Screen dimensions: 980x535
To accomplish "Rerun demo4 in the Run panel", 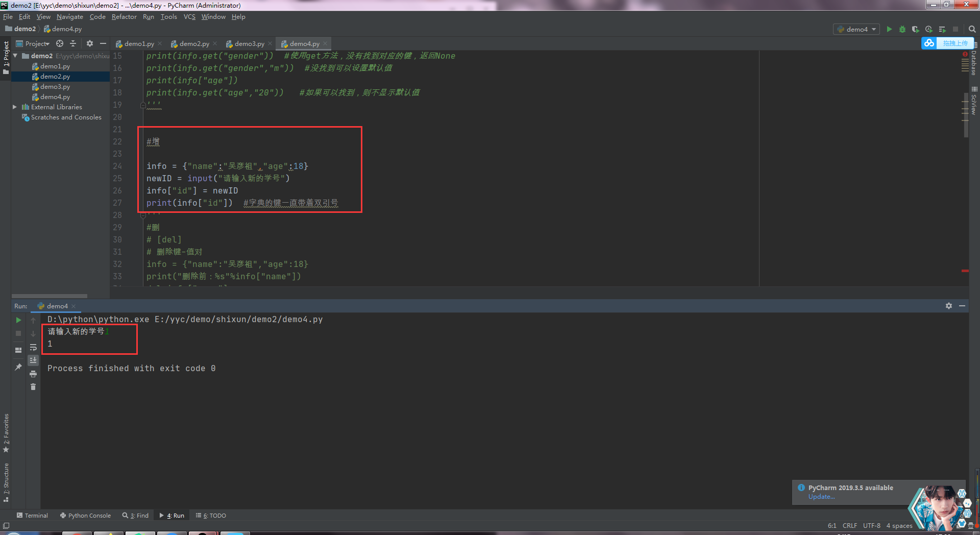I will [x=18, y=320].
